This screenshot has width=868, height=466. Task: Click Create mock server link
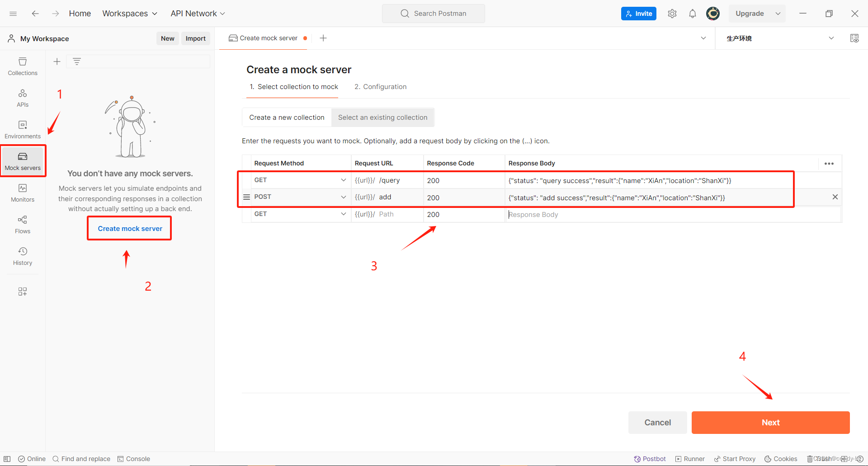[x=130, y=229]
